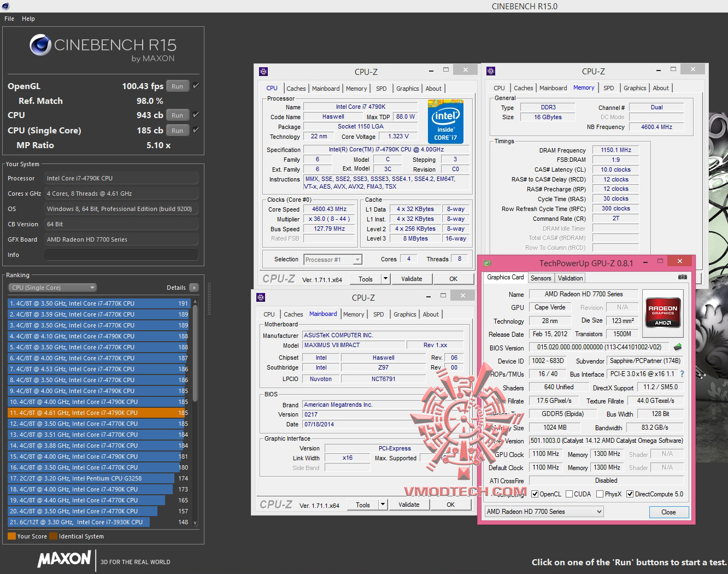Click OK in the CPU tab window
This screenshot has width=728, height=574.
[x=454, y=279]
